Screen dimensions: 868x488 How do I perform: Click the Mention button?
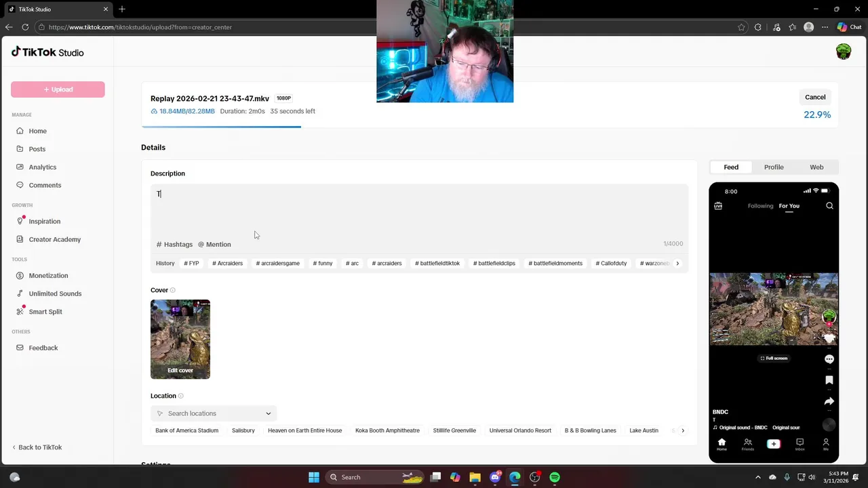pos(214,244)
